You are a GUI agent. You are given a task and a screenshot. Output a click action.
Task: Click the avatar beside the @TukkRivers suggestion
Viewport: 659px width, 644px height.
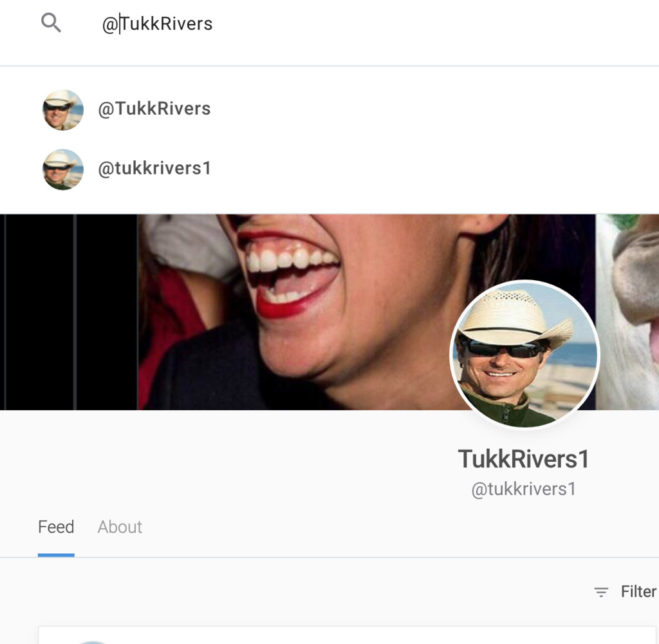coord(63,109)
